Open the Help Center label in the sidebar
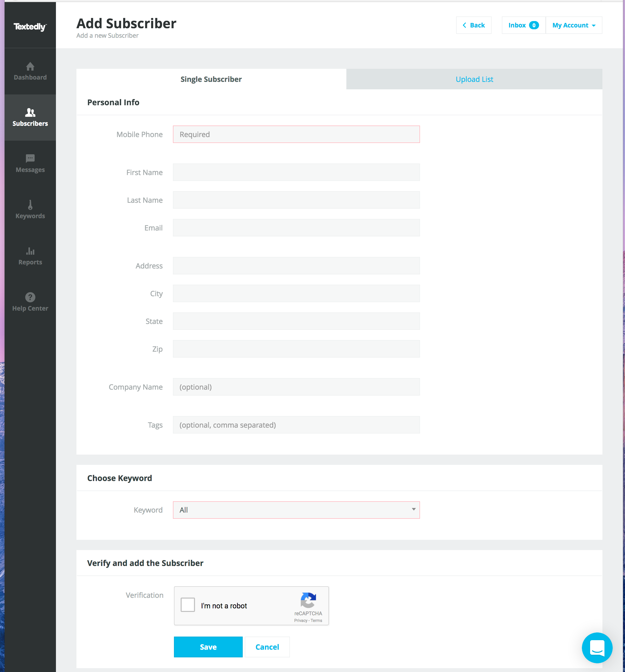Viewport: 625px width, 672px height. click(x=30, y=308)
